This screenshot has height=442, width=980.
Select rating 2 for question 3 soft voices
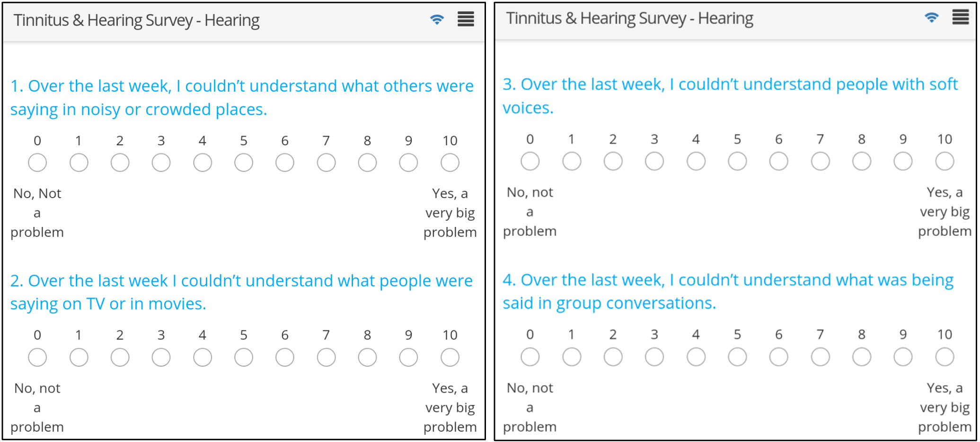pos(613,161)
